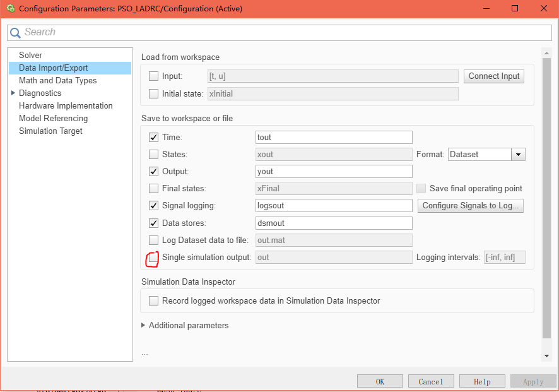Image resolution: width=559 pixels, height=392 pixels.
Task: Click the Load from workspace heading
Action: [180, 57]
